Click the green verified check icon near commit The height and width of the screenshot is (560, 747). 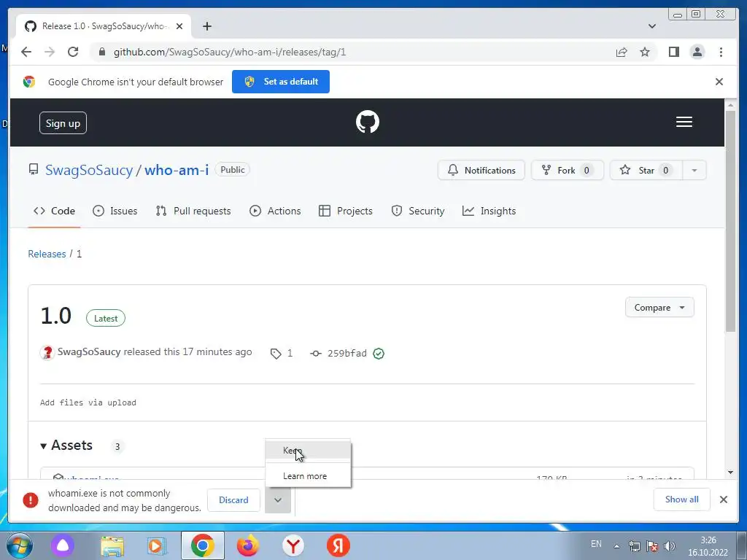point(379,354)
